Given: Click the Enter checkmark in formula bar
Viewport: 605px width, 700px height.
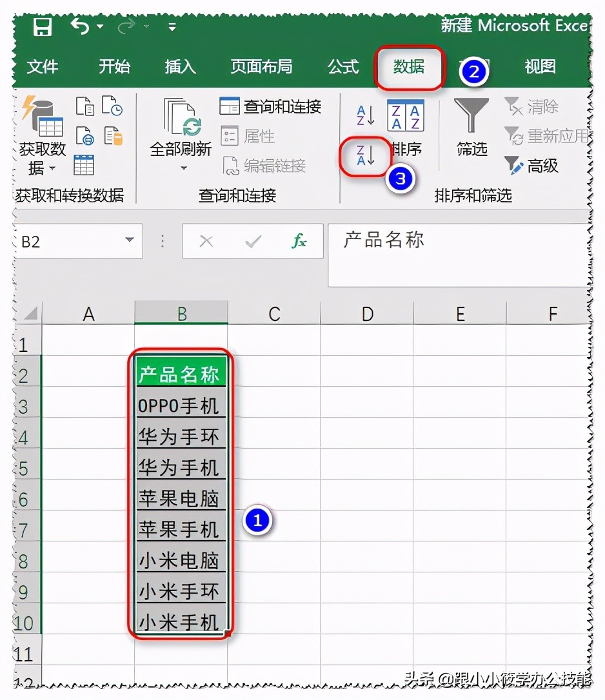Looking at the screenshot, I should click(253, 242).
